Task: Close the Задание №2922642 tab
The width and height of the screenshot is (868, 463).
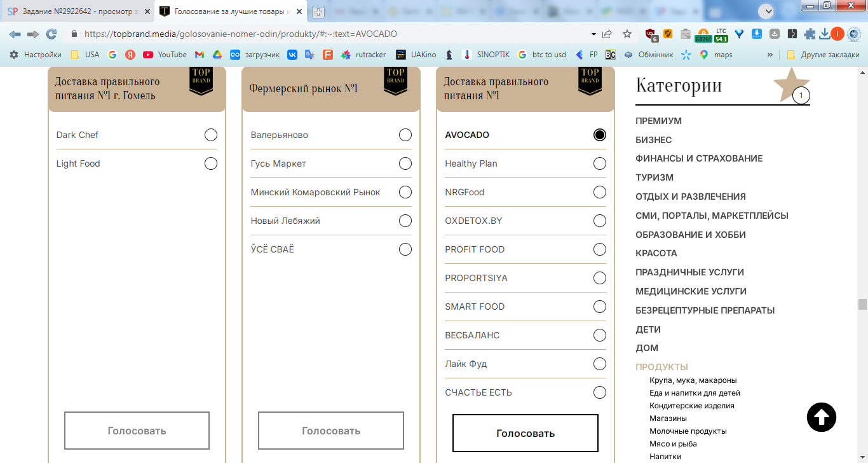Action: point(147,11)
